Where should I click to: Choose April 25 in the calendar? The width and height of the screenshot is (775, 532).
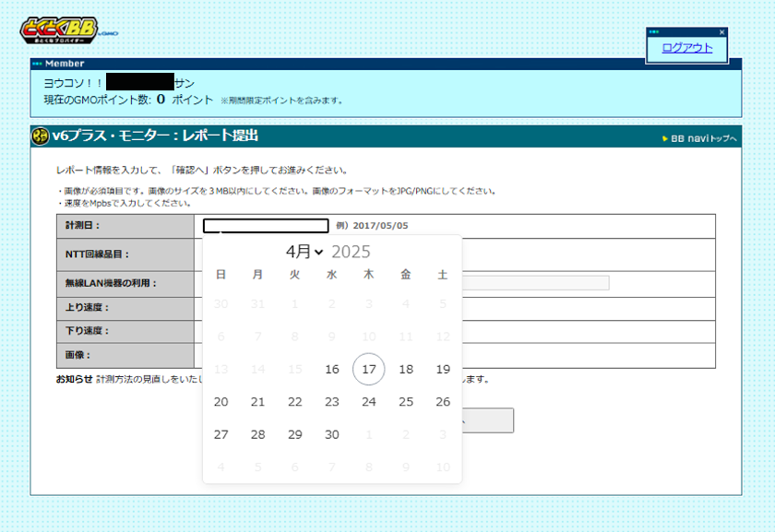click(x=406, y=402)
